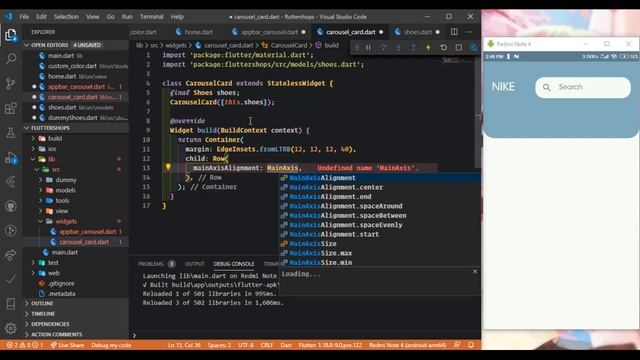The image size is (640, 360).
Task: Pause the debug session
Action: click(x=368, y=47)
